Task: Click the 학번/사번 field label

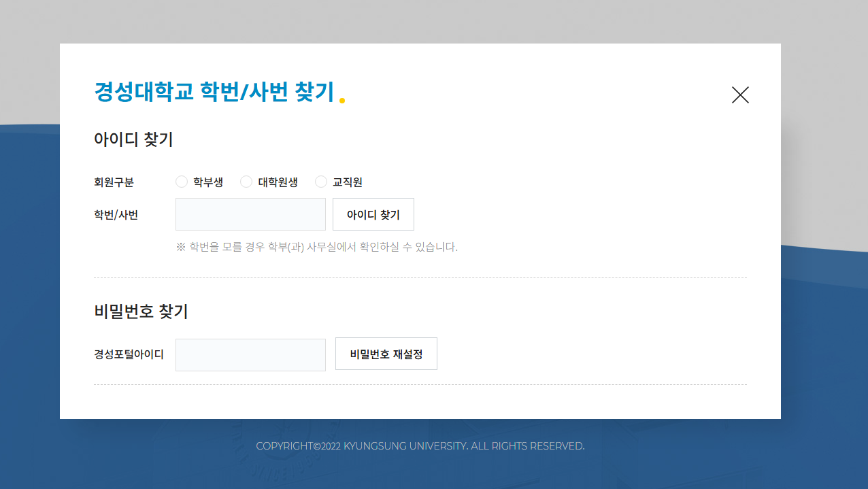Action: point(116,215)
